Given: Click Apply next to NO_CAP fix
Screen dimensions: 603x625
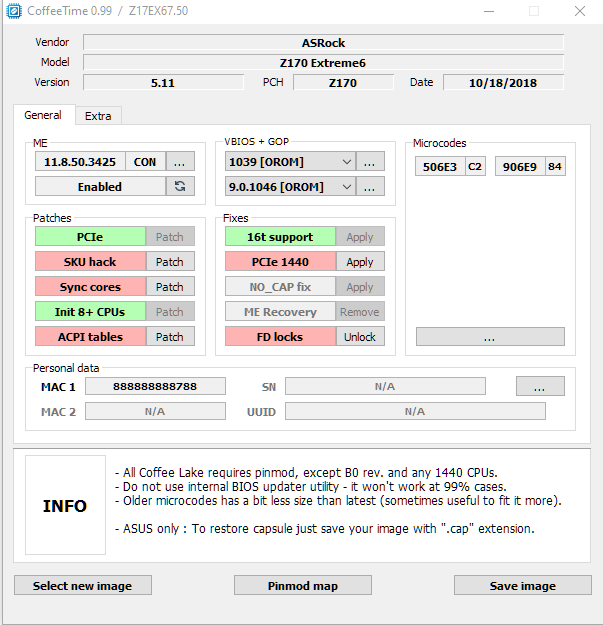Looking at the screenshot, I should click(x=360, y=287).
